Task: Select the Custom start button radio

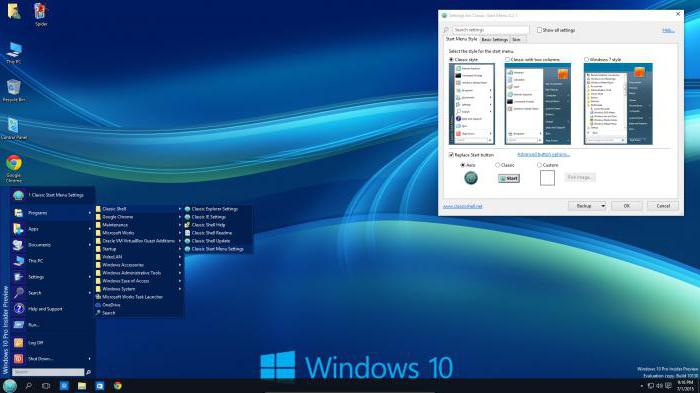Action: click(539, 165)
